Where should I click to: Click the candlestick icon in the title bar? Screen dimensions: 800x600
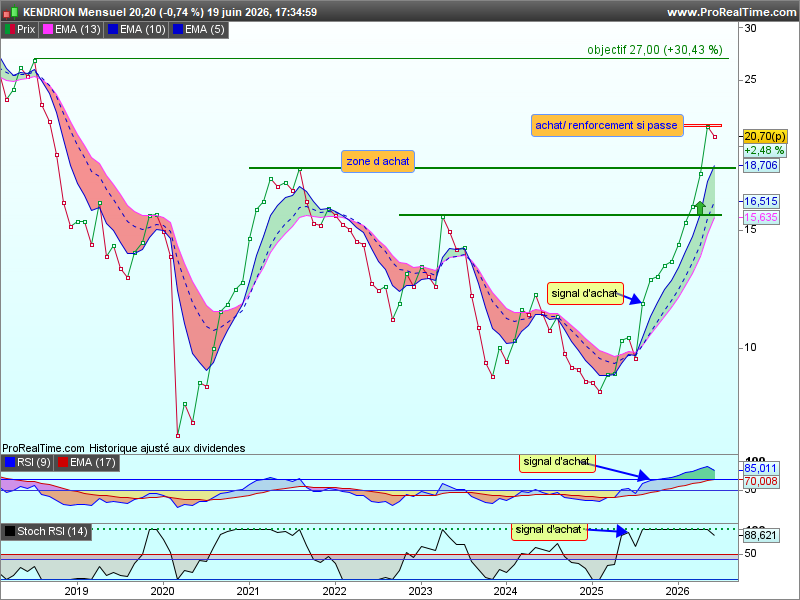pos(11,12)
